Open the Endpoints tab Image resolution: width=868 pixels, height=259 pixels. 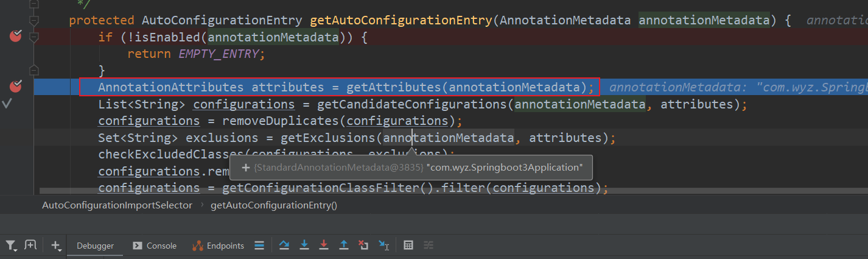point(219,246)
